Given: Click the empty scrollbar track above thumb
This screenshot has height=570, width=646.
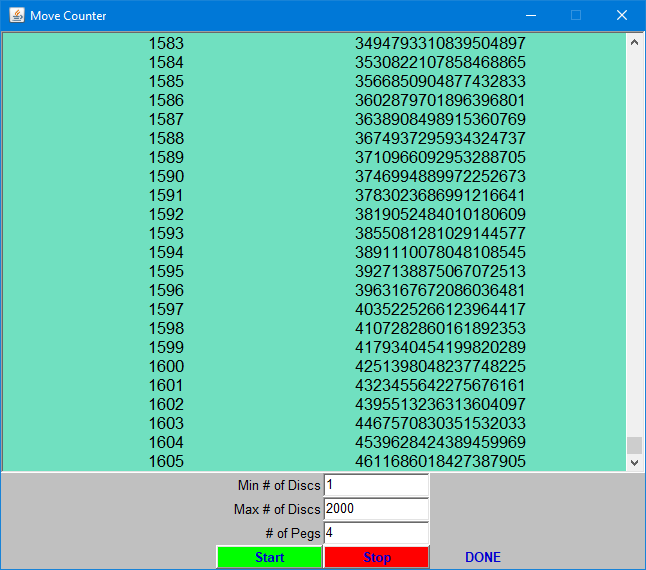Looking at the screenshot, I should [x=634, y=240].
